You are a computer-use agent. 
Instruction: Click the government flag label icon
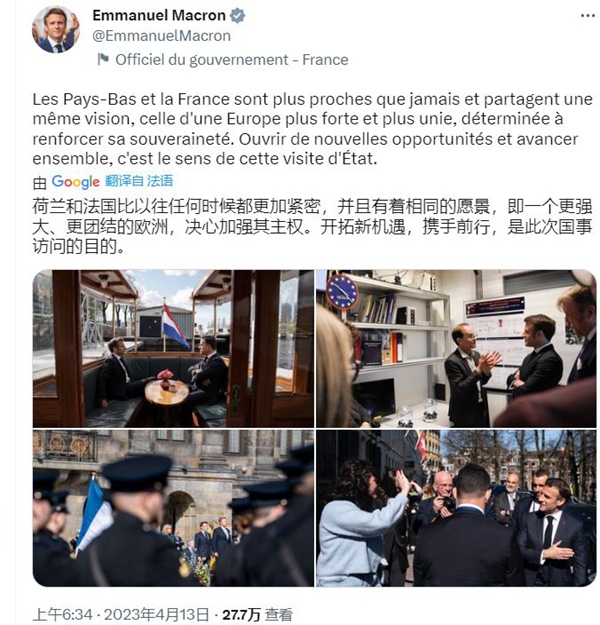tap(103, 59)
